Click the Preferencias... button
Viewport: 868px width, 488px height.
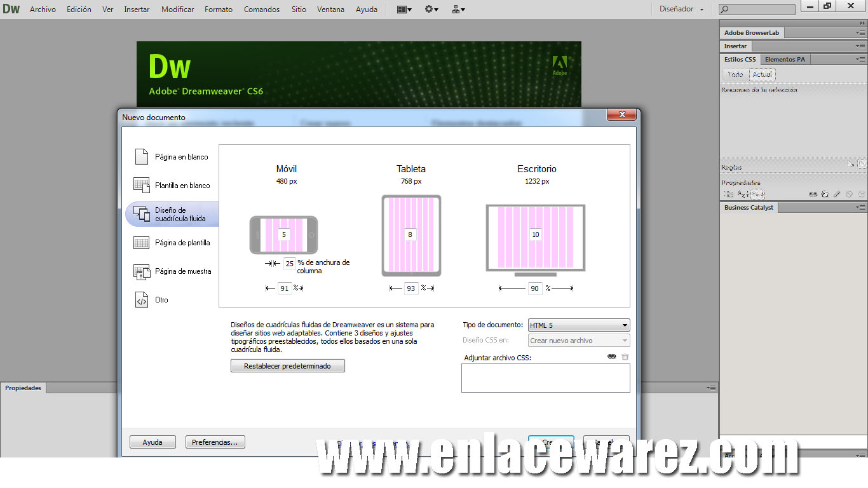215,442
